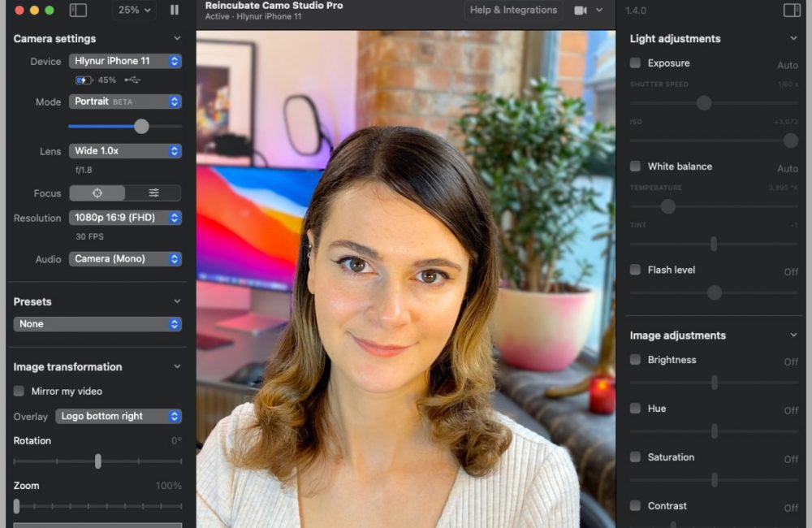The width and height of the screenshot is (812, 528).
Task: Toggle the left sidebar panel icon
Action: 78,11
